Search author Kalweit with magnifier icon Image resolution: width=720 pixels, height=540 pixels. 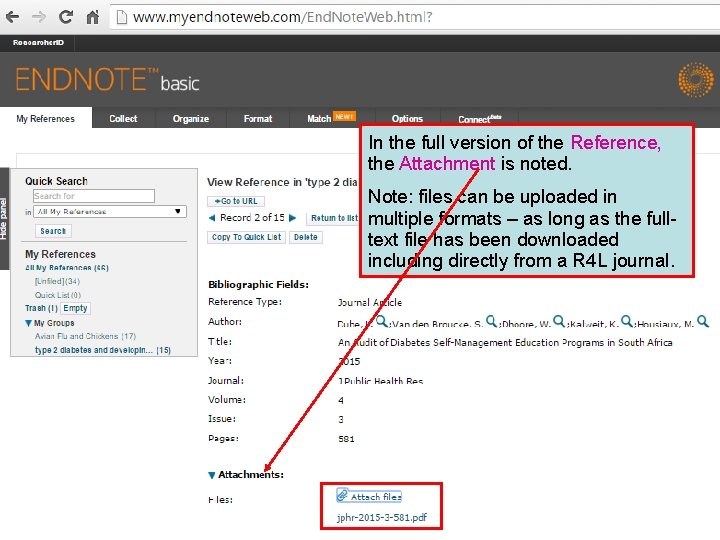pyautogui.click(x=627, y=321)
